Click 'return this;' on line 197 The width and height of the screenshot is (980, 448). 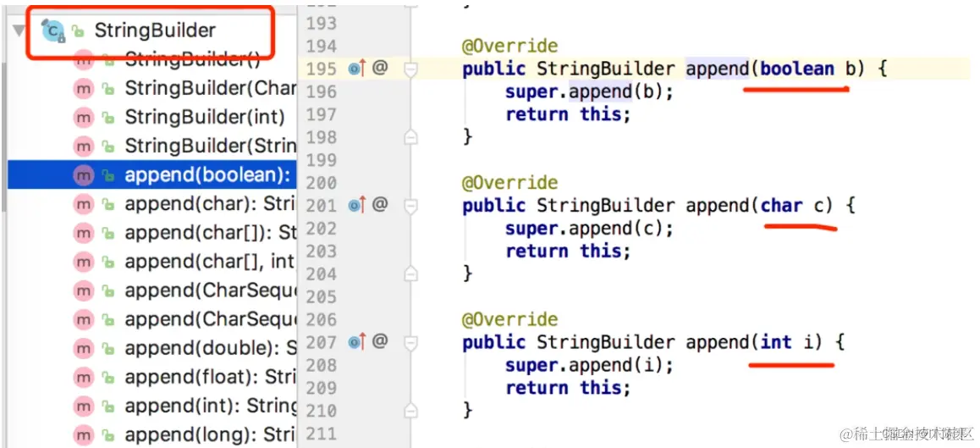click(568, 114)
